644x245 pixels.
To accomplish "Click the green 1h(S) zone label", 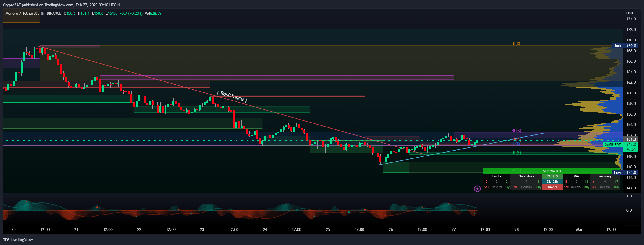I will 516,153.
